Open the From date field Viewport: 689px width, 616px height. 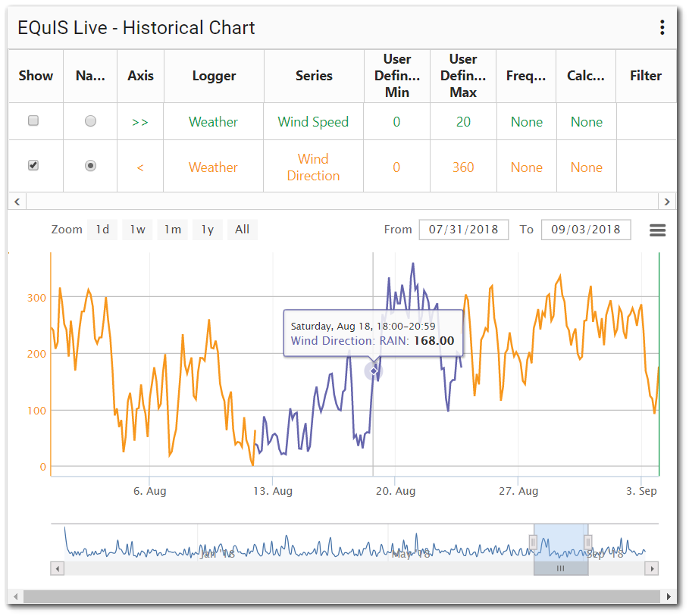pos(463,230)
